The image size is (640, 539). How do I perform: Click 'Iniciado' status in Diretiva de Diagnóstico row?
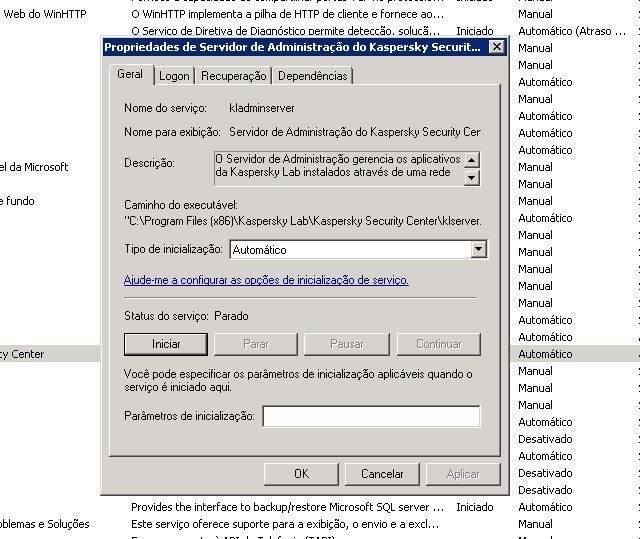tap(475, 31)
